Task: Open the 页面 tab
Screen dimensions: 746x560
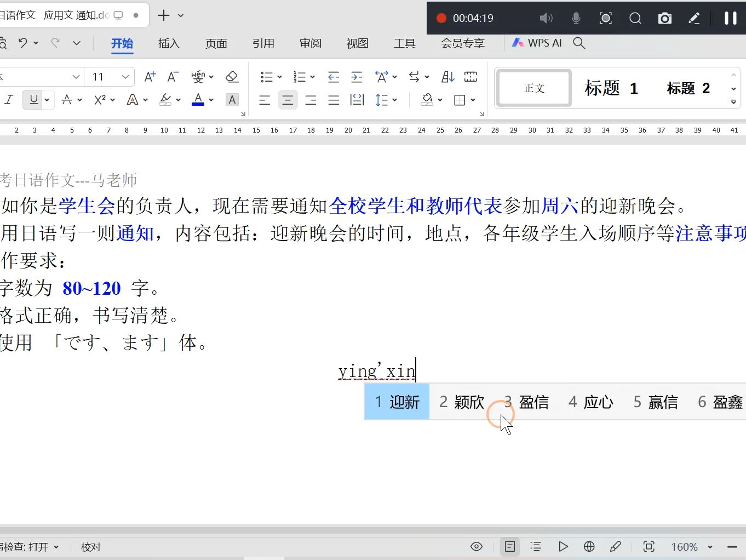Action: coord(216,43)
